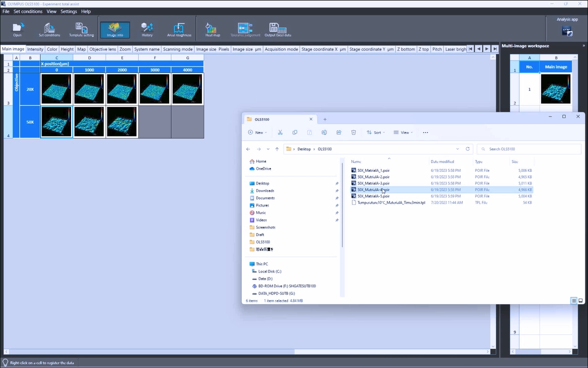This screenshot has width=588, height=368.
Task: Switch to the Scanning mode tab
Action: (x=178, y=49)
